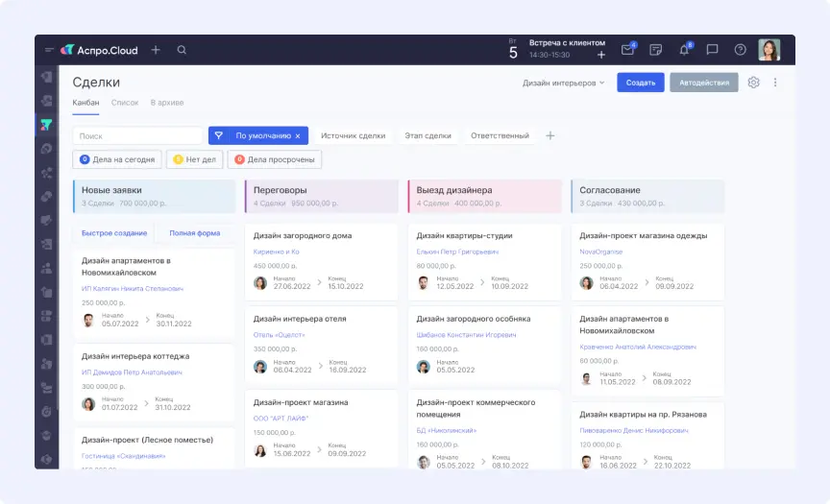Open user profile avatar menu

769,50
